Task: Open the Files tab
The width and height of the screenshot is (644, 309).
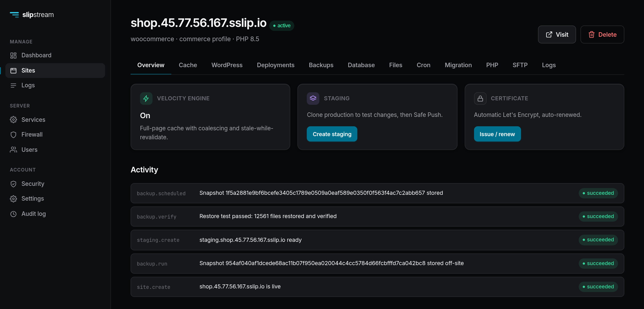Action: [396, 65]
